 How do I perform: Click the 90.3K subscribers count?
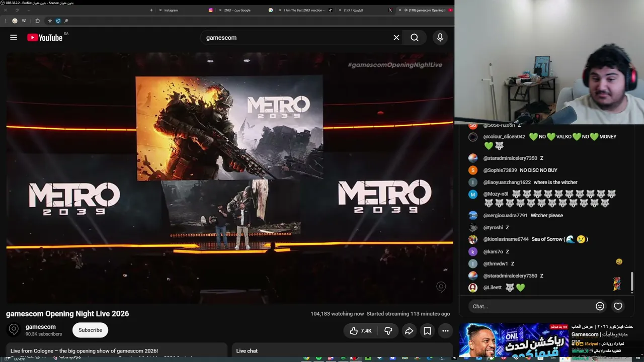point(44,334)
